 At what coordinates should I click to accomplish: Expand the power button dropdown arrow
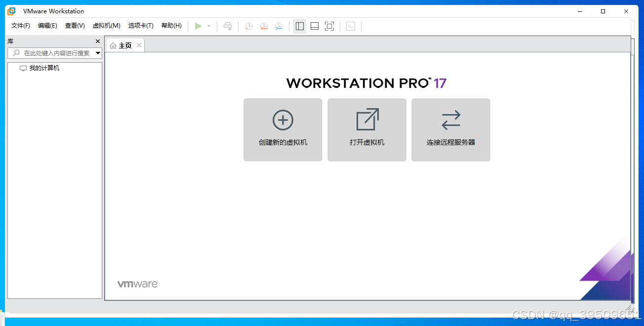[x=208, y=26]
